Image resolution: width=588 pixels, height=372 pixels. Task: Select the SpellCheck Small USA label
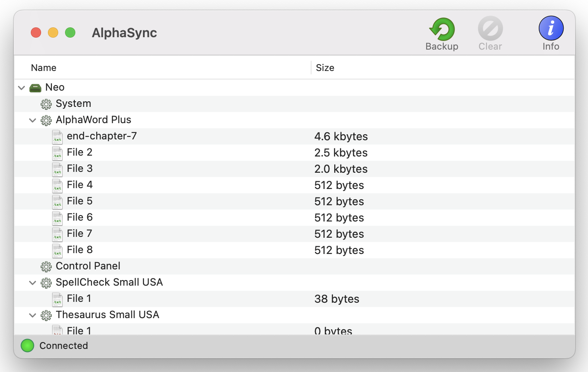(109, 282)
